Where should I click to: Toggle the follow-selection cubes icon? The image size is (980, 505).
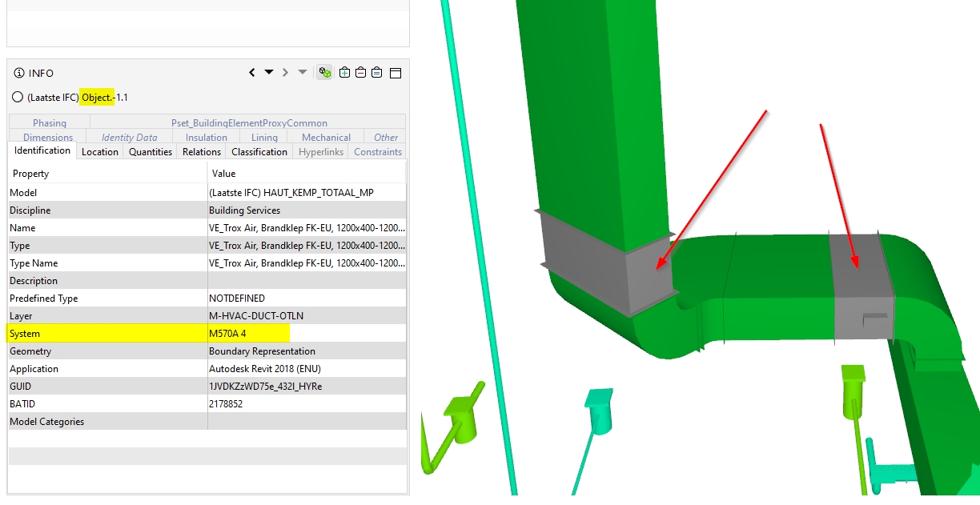324,72
